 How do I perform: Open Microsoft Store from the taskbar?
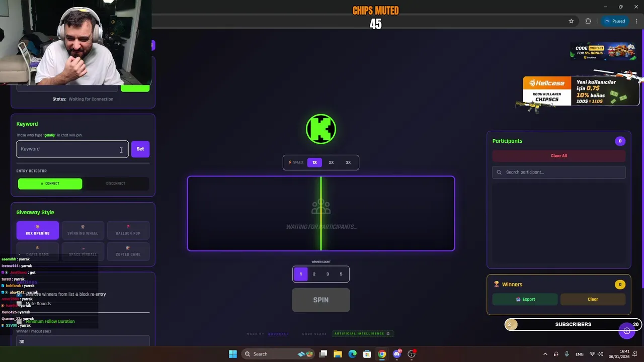[367, 354]
